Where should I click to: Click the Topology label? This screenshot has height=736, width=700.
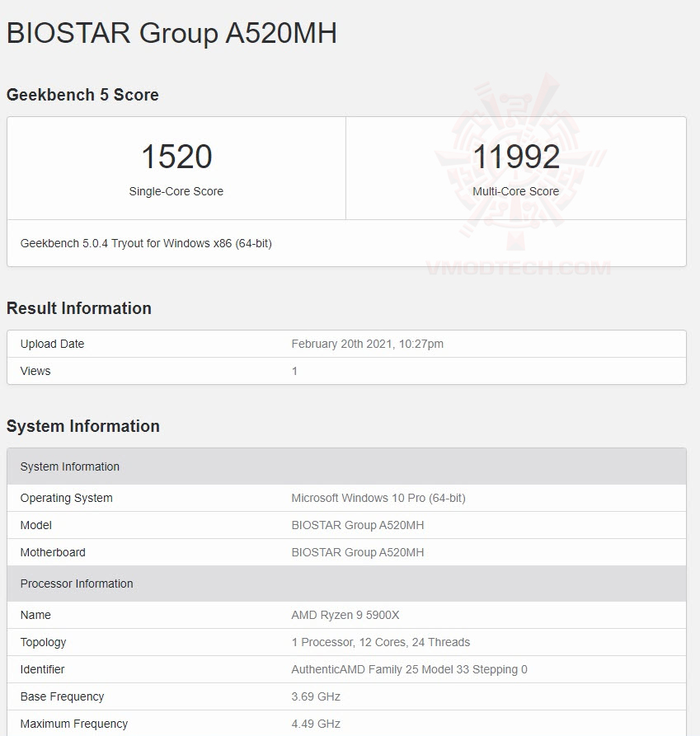43,643
